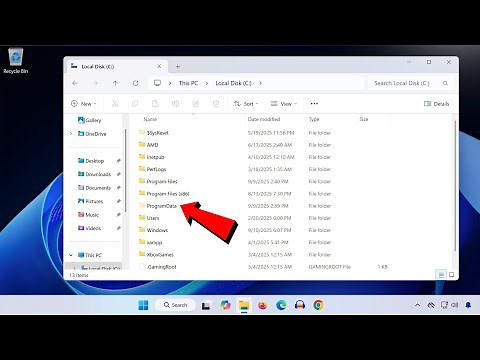Select the $SysReset folder
480x360 pixels.
point(154,133)
